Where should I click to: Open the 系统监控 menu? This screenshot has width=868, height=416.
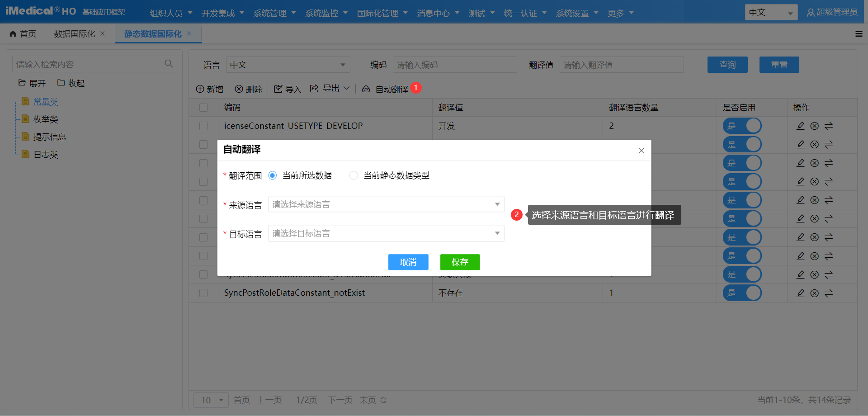(x=326, y=13)
